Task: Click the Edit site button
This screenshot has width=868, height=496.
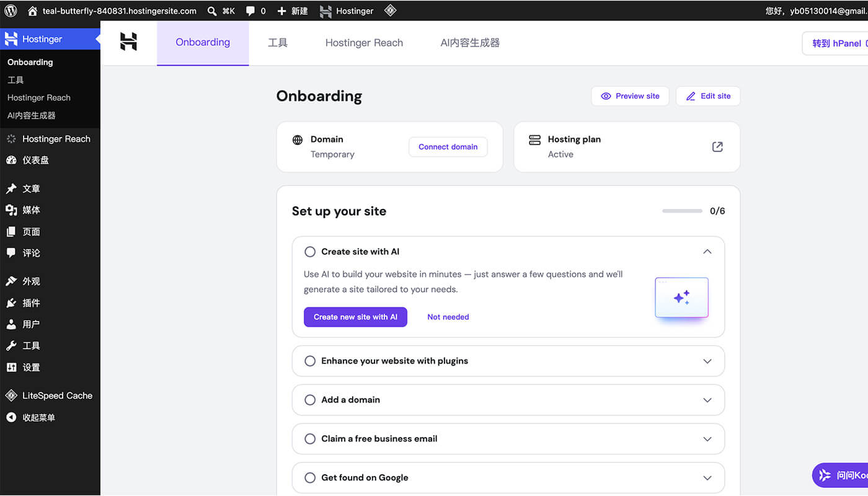Action: click(708, 96)
